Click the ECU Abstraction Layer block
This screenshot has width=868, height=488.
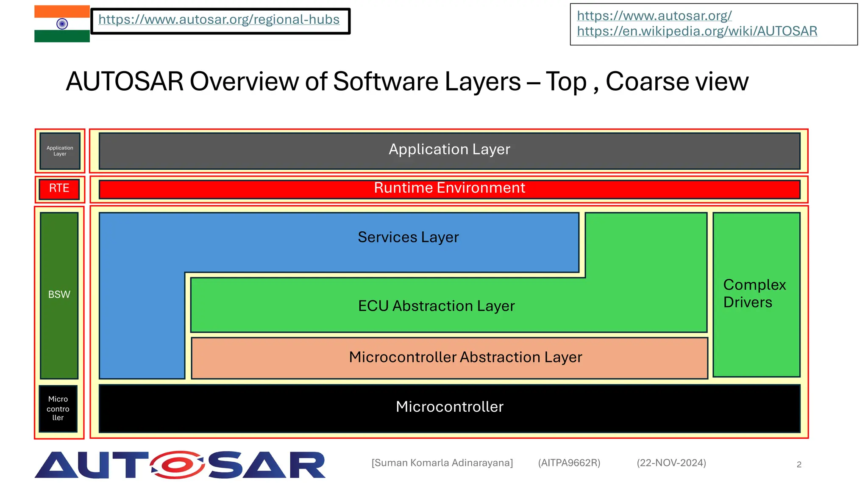click(437, 306)
